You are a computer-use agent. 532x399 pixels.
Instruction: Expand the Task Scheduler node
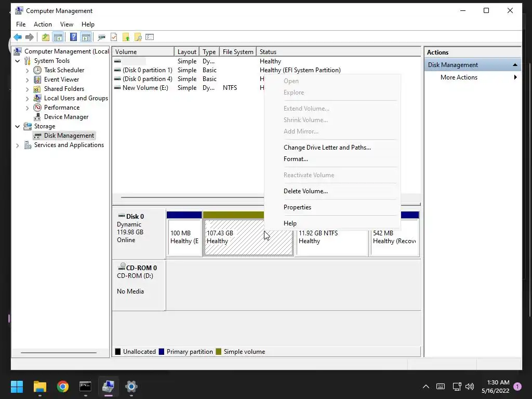coord(28,71)
